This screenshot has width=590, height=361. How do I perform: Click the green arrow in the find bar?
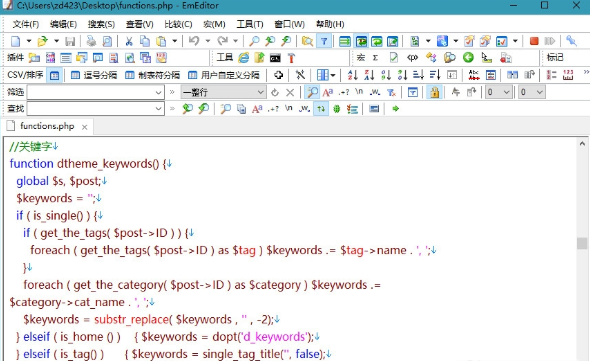pos(395,109)
